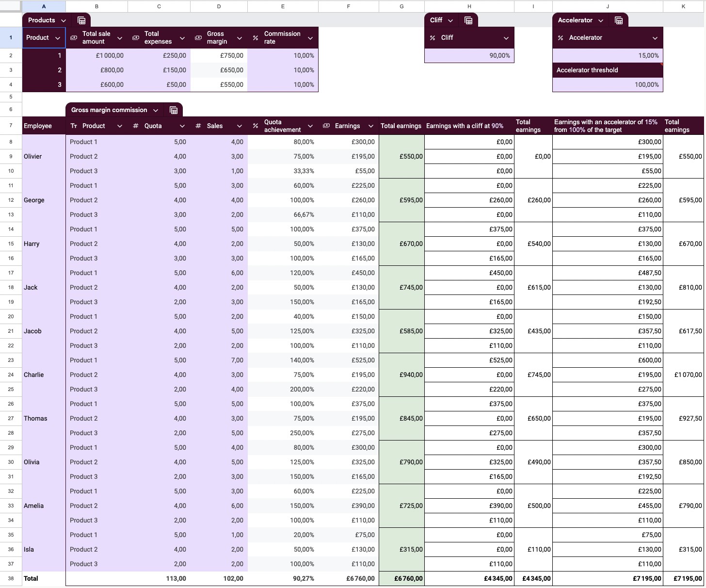Click the Accelerator threshold label cell
Screen dimensions: 706x588
coord(608,70)
